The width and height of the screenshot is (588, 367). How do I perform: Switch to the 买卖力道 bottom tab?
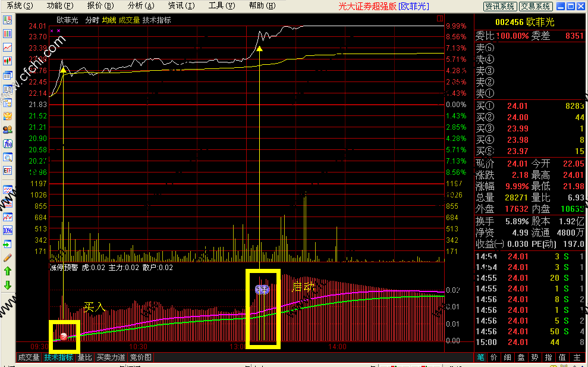pos(111,357)
